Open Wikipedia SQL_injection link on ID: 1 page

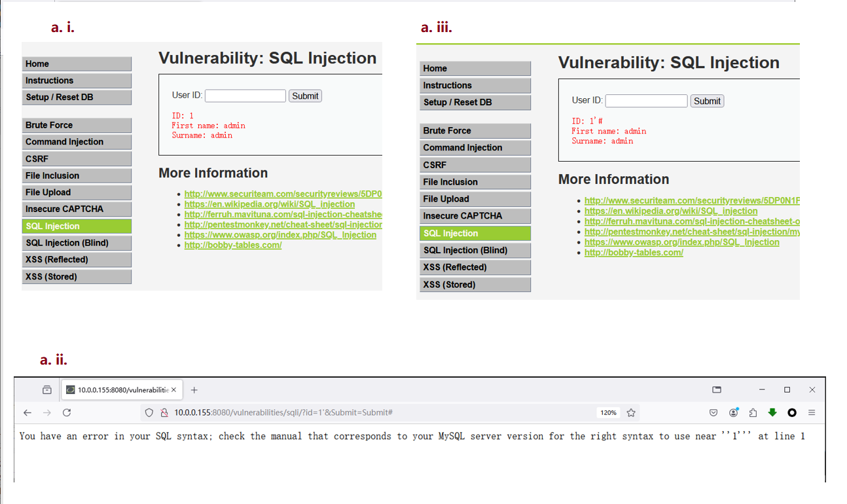[270, 204]
